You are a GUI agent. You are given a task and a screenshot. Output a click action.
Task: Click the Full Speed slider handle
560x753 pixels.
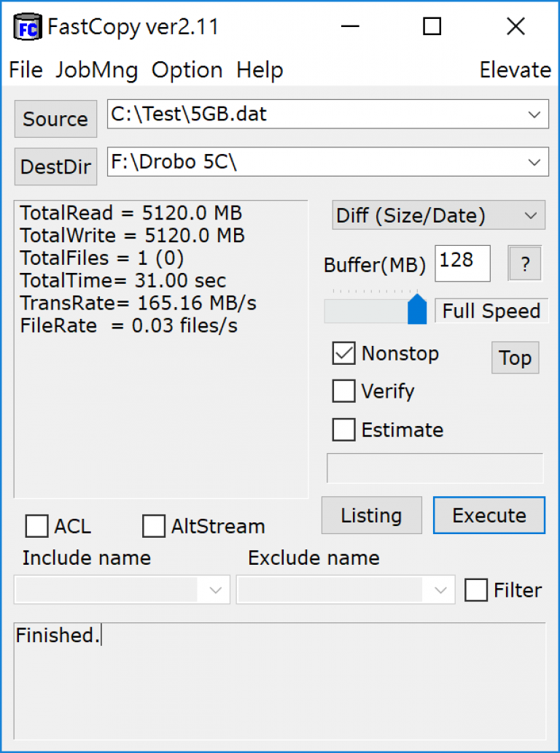[x=417, y=309]
